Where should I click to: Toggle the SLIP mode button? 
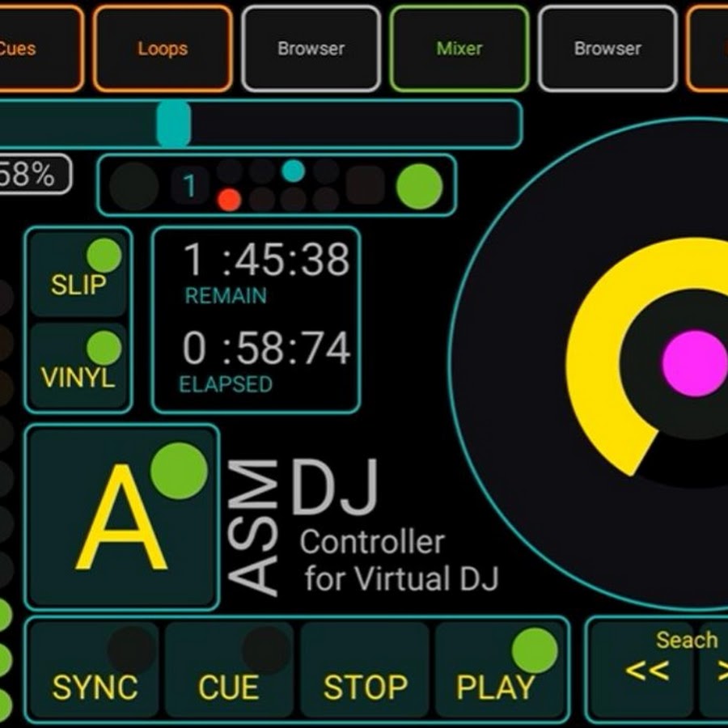coord(78,274)
